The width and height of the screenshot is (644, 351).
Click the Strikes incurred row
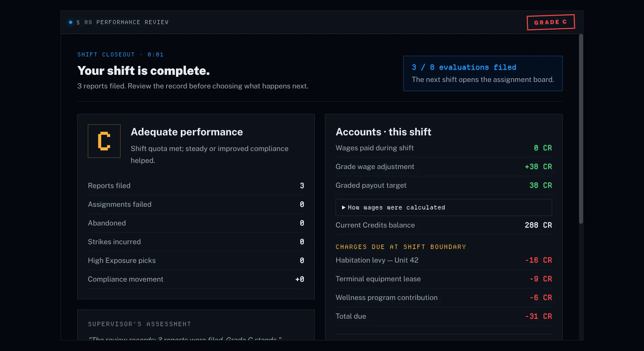(x=196, y=242)
